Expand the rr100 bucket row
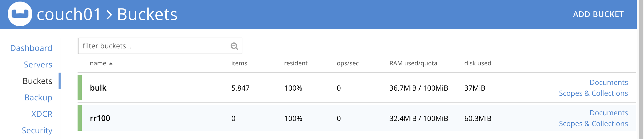The width and height of the screenshot is (644, 139). tap(100, 118)
